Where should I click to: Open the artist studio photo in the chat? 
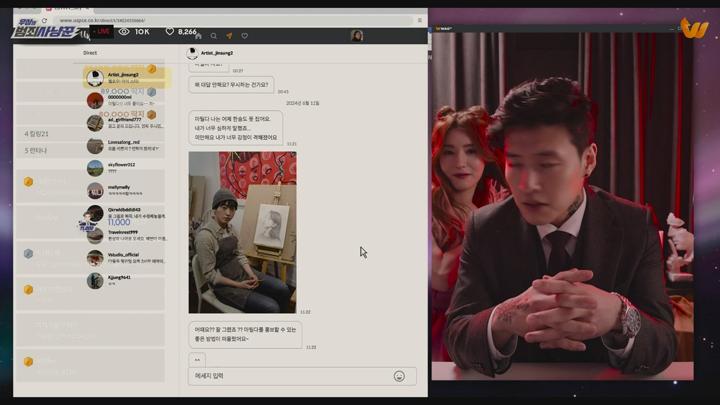pos(242,232)
